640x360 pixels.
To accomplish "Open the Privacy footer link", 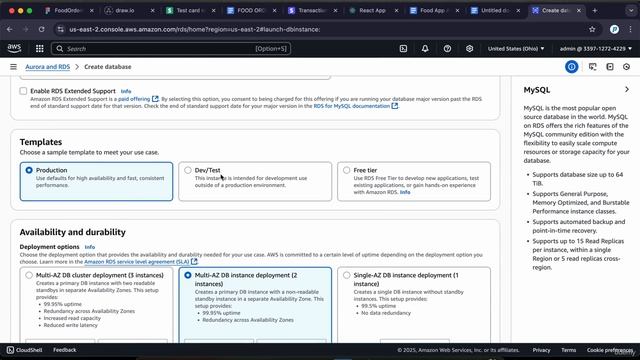I will 541,350.
